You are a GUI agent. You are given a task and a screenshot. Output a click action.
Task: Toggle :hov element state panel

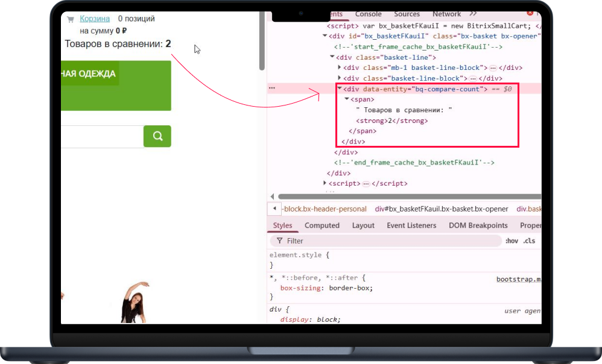[512, 240]
